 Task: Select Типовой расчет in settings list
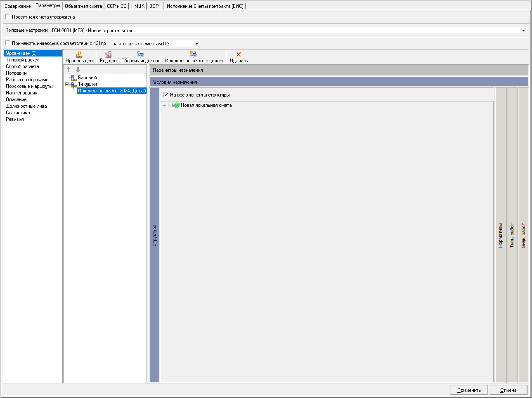pyautogui.click(x=22, y=60)
